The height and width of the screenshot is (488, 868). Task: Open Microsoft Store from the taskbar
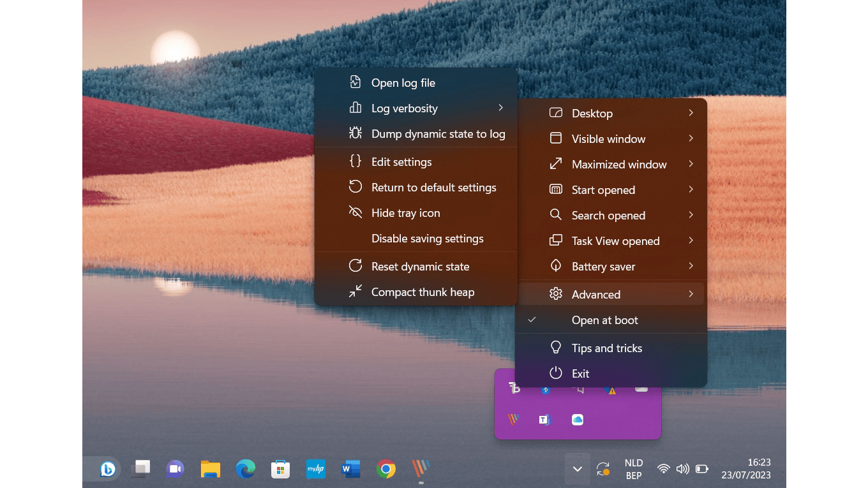[280, 470]
